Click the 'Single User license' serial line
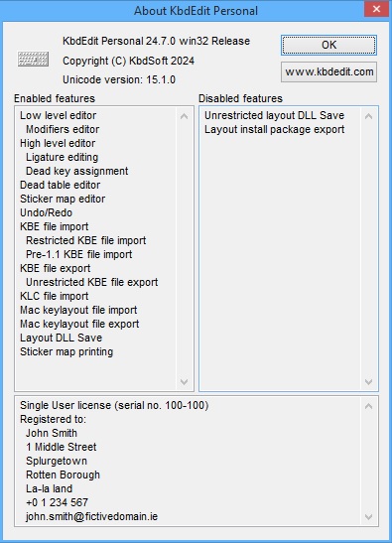Image resolution: width=392 pixels, height=543 pixels. click(114, 405)
